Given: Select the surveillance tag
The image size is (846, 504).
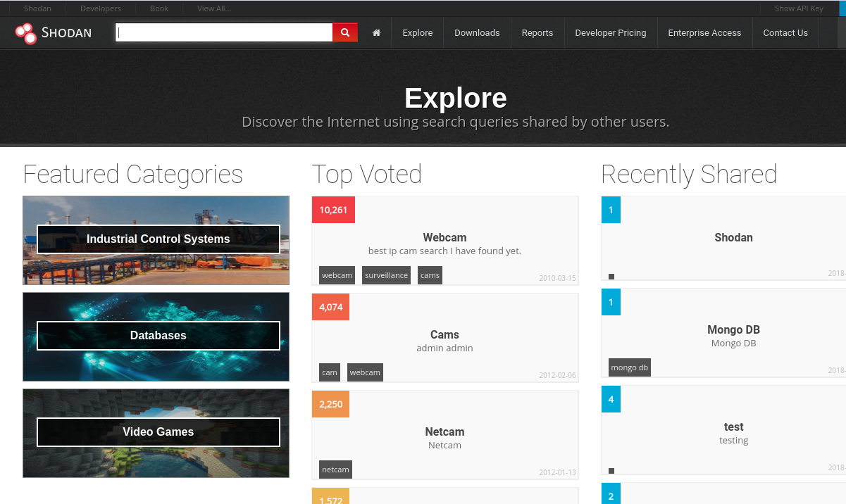Looking at the screenshot, I should [386, 275].
